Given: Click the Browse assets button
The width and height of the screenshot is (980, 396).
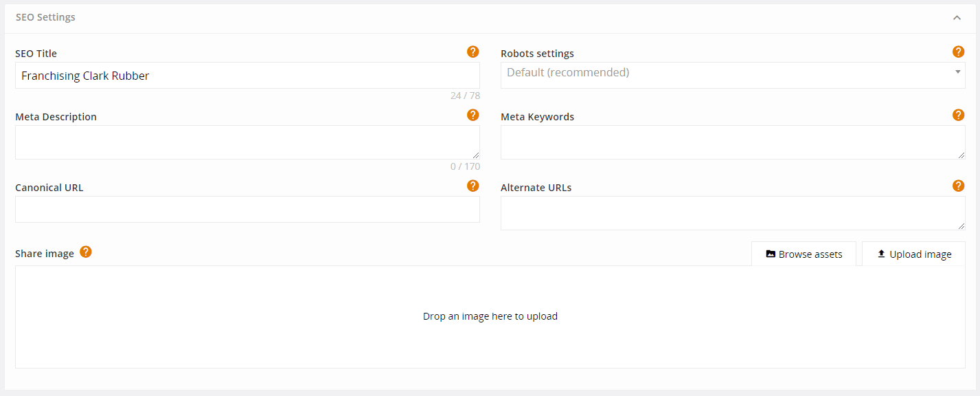Looking at the screenshot, I should point(804,254).
